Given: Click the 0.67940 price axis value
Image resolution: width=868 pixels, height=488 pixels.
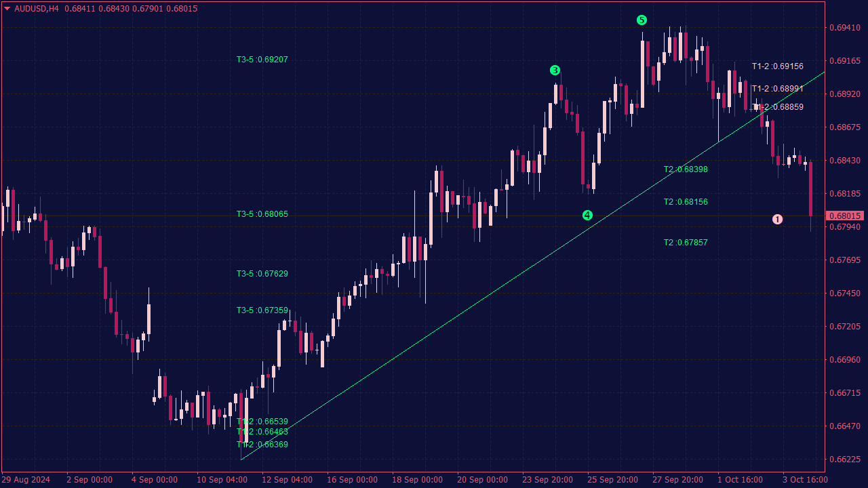Looking at the screenshot, I should pos(844,227).
